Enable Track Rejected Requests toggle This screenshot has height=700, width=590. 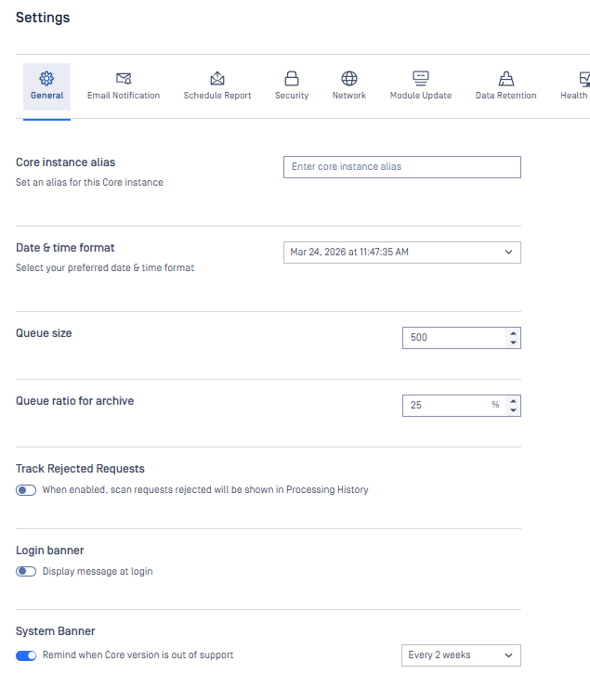tap(26, 490)
